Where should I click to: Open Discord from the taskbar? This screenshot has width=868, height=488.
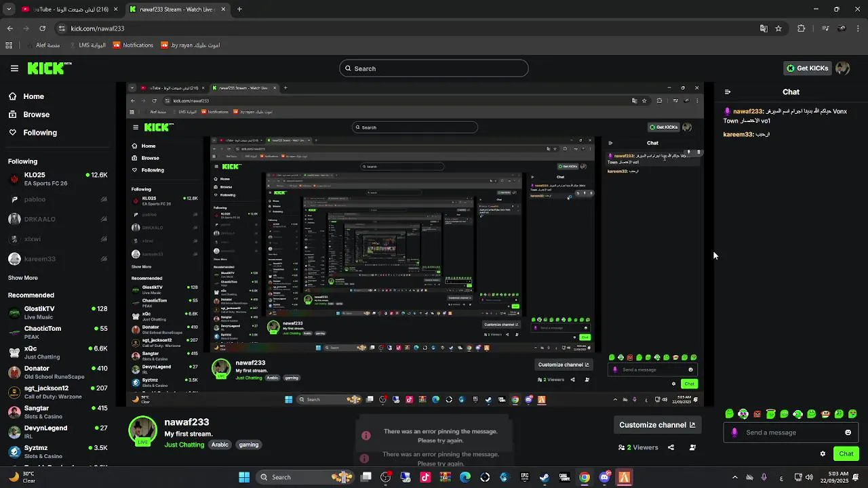[604, 477]
